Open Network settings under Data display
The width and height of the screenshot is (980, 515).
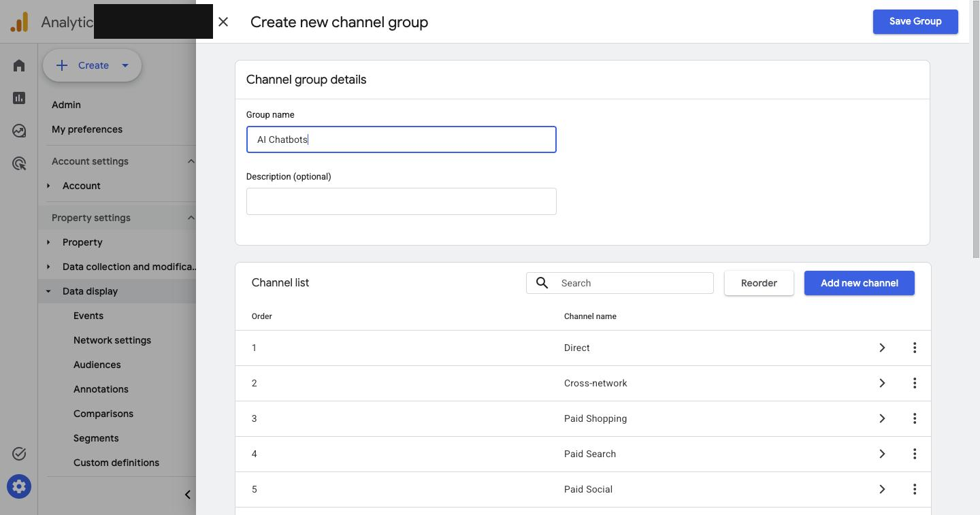(112, 340)
